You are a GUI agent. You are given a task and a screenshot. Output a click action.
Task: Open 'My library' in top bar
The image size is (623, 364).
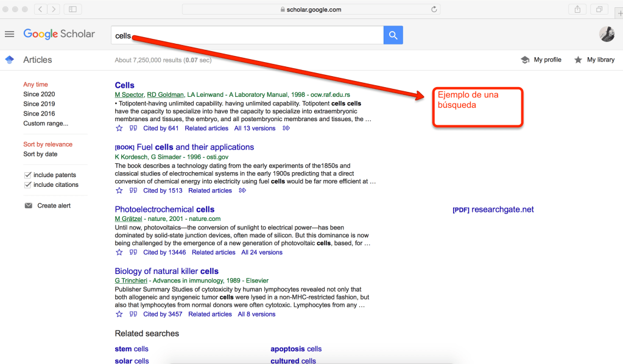tap(594, 60)
